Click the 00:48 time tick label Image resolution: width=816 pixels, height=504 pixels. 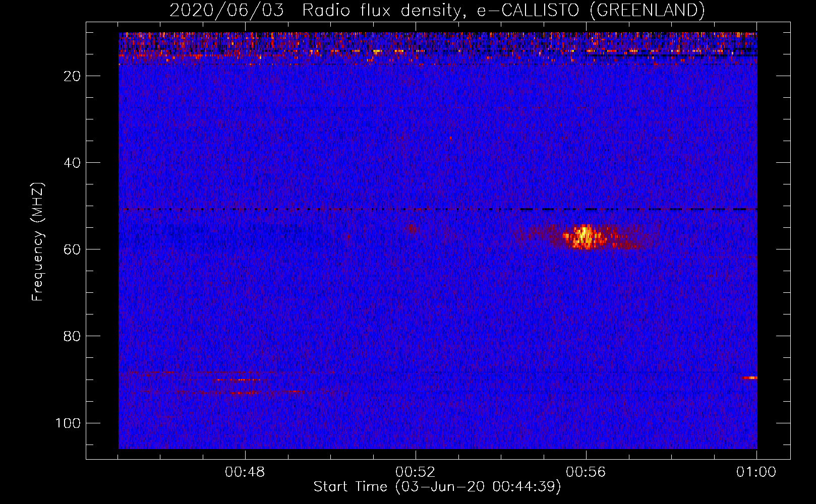pos(245,472)
